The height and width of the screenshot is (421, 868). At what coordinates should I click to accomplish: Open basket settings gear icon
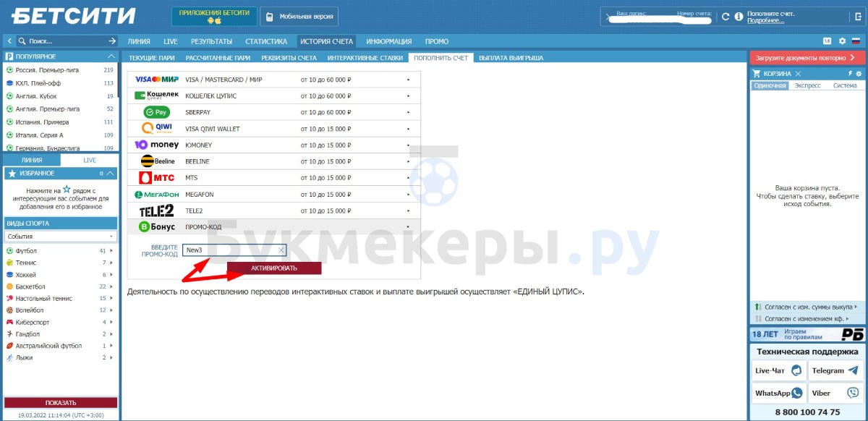859,74
